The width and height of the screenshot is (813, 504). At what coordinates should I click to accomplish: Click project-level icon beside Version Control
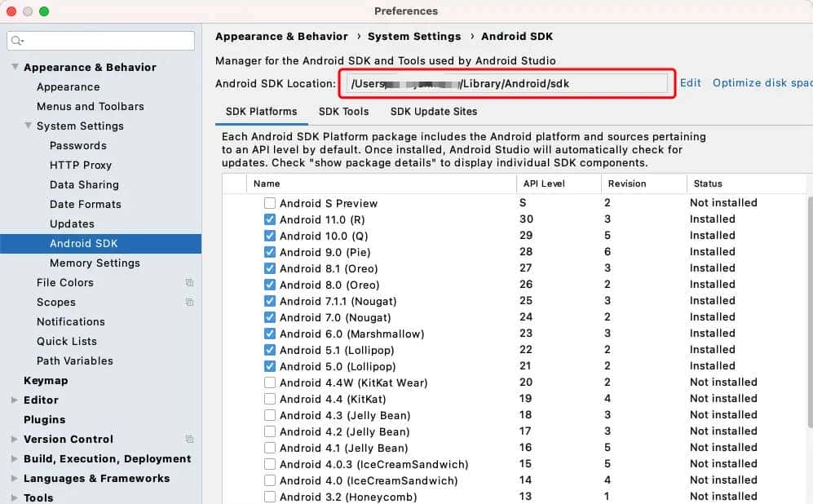[x=189, y=440]
